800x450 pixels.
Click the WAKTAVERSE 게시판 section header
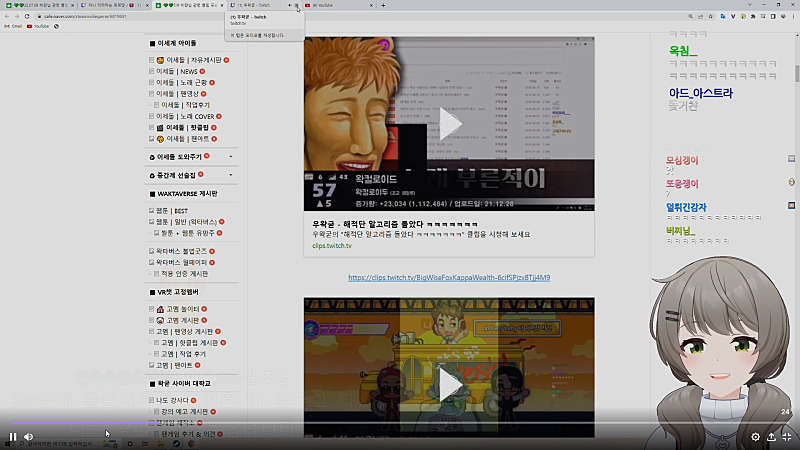click(187, 194)
